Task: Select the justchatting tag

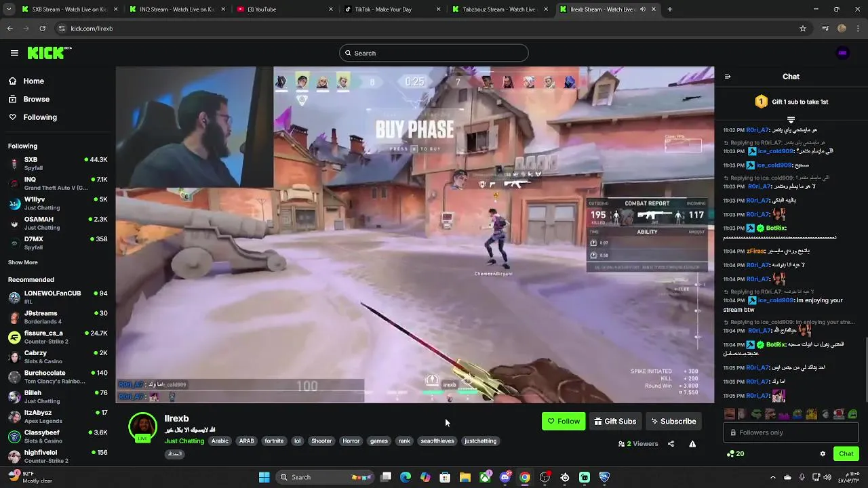Action: pyautogui.click(x=480, y=441)
